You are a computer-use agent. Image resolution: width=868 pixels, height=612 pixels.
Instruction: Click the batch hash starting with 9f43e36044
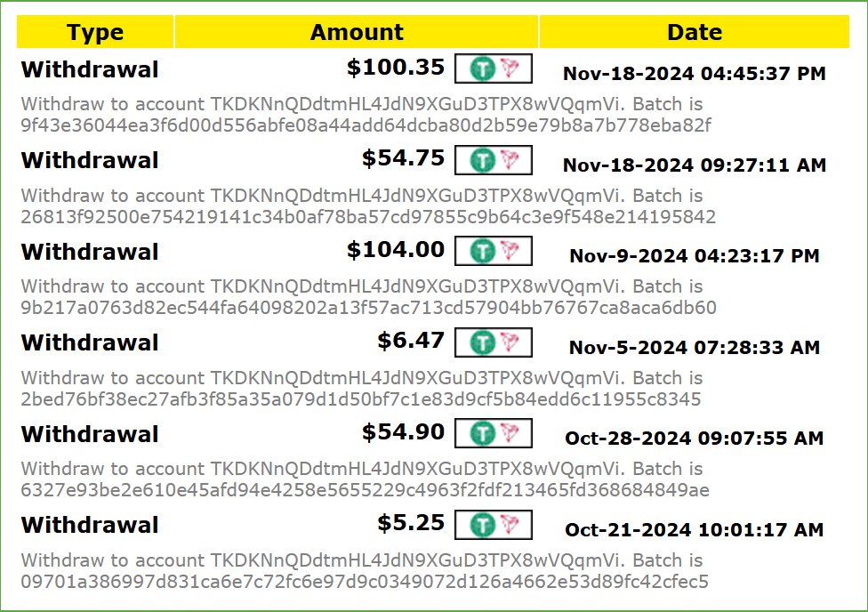[x=366, y=125]
